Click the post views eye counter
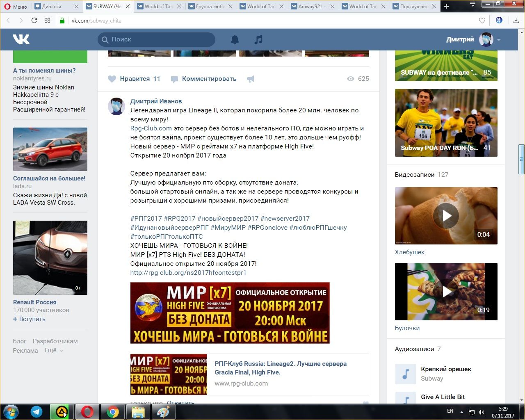This screenshot has width=525, height=420. (x=358, y=79)
